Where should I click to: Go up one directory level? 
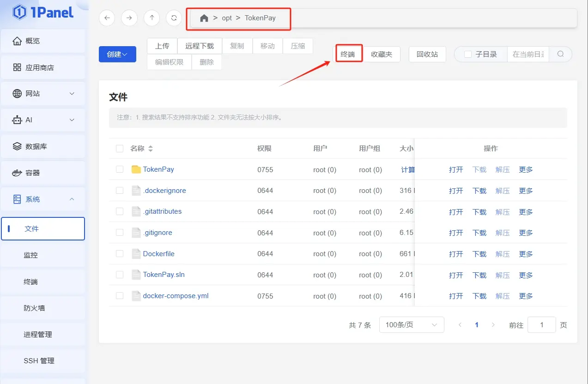[152, 18]
